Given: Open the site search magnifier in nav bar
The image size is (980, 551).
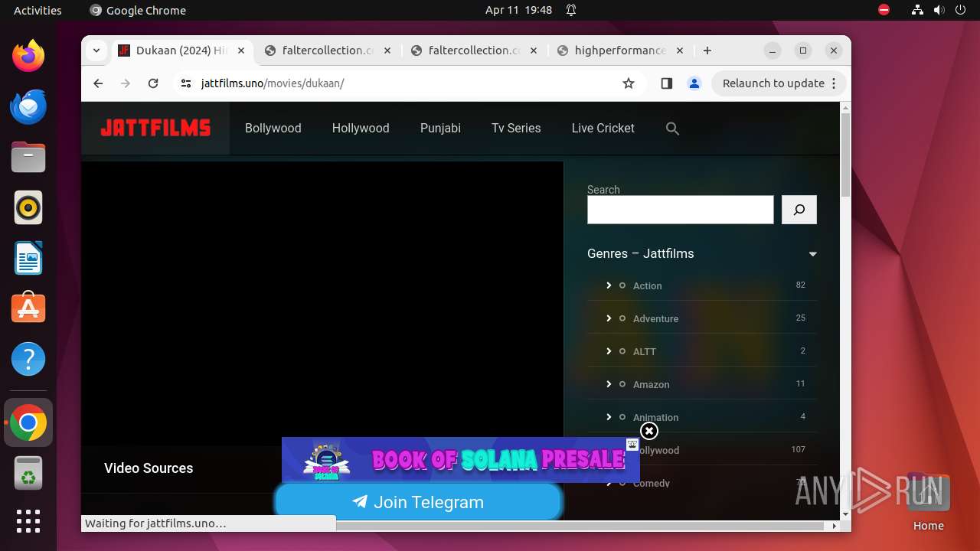Looking at the screenshot, I should [672, 129].
